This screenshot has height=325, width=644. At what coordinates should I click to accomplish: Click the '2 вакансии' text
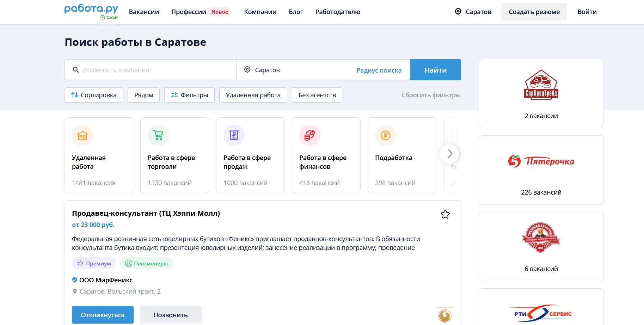point(541,116)
